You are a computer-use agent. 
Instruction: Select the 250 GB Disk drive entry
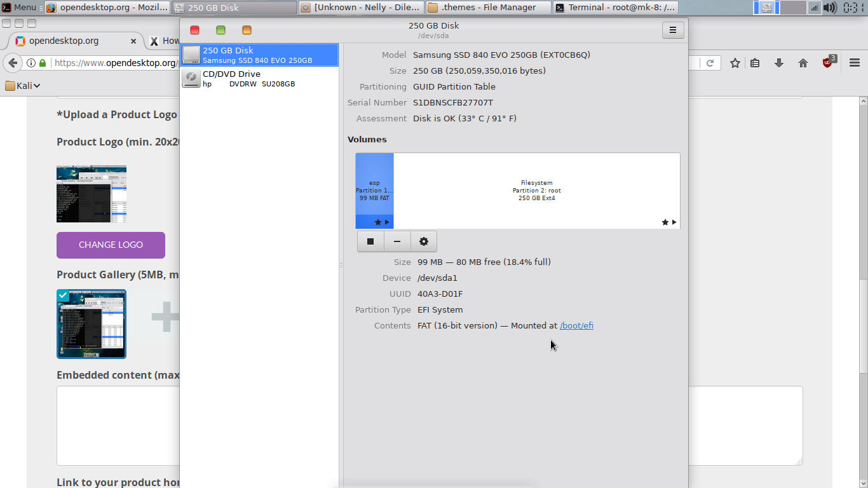click(260, 55)
